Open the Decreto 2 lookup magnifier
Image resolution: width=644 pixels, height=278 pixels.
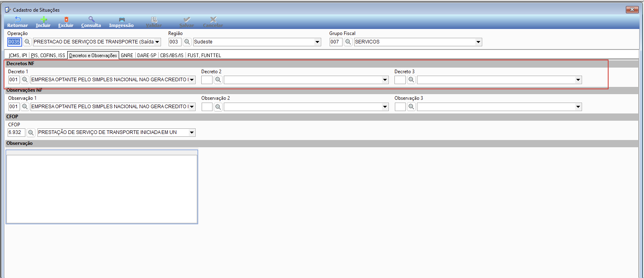[x=218, y=80]
